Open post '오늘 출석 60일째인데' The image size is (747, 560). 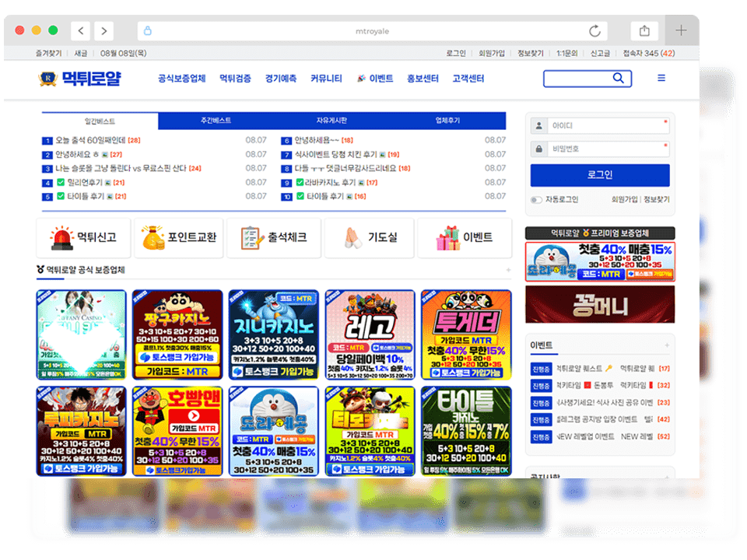[x=90, y=141]
